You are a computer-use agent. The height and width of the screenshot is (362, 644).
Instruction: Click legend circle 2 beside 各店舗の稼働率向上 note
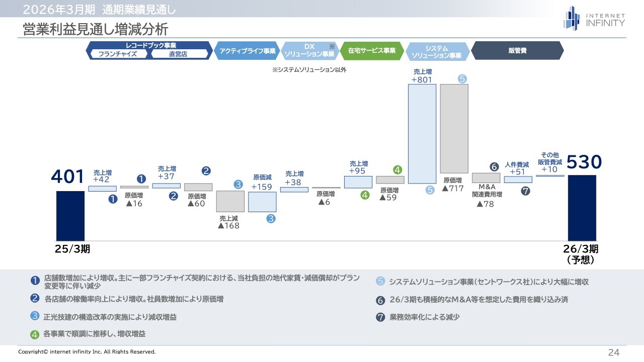pyautogui.click(x=35, y=298)
